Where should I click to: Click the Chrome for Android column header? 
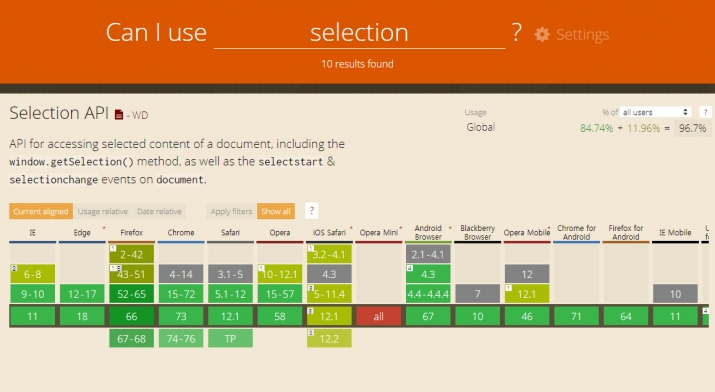[x=576, y=232]
